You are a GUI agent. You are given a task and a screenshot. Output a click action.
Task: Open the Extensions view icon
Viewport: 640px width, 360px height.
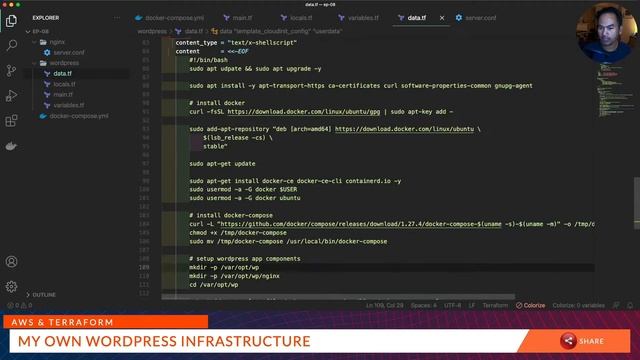[x=11, y=121]
